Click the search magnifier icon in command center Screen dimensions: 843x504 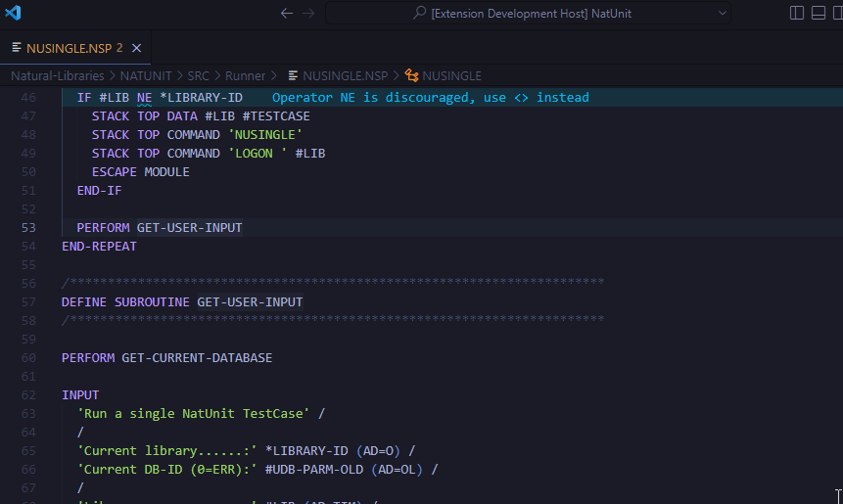[x=419, y=13]
